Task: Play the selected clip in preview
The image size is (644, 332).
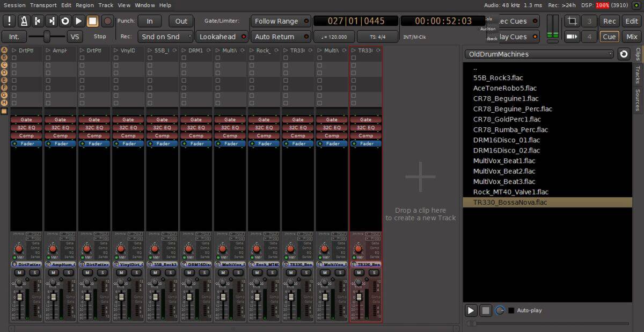Action: coord(471,311)
